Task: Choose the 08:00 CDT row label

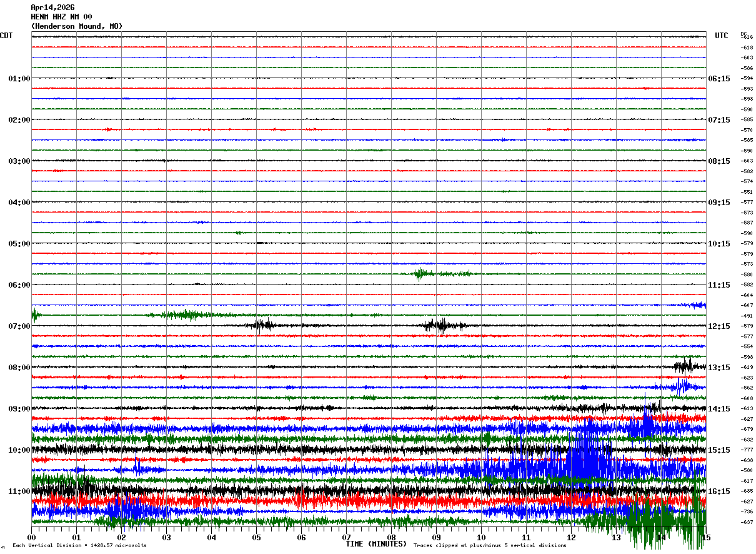Action: point(19,368)
